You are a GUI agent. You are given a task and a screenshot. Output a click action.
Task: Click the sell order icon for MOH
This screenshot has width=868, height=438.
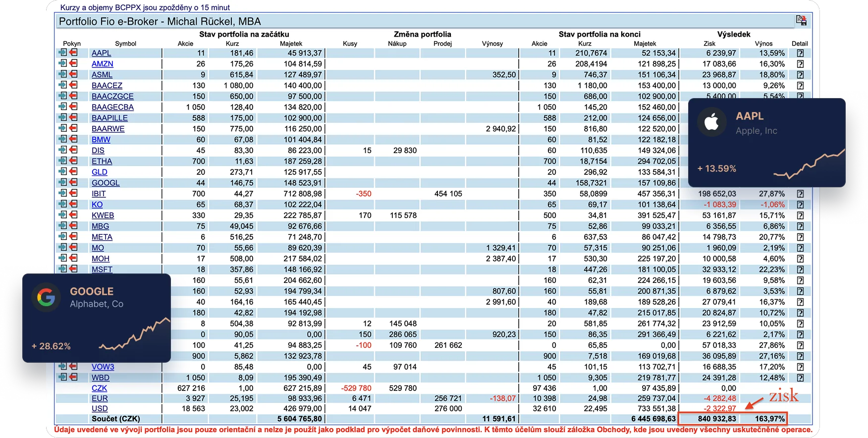pyautogui.click(x=73, y=258)
